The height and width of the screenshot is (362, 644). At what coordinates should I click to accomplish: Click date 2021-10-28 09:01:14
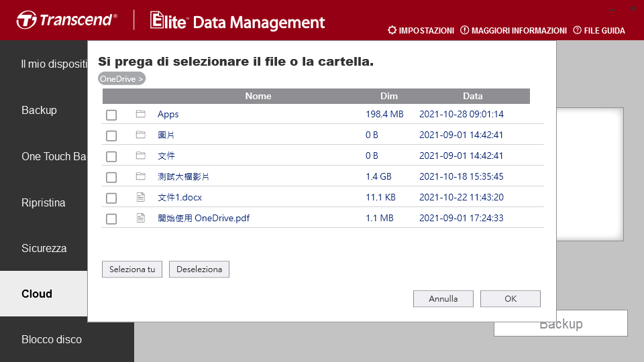tap(462, 114)
